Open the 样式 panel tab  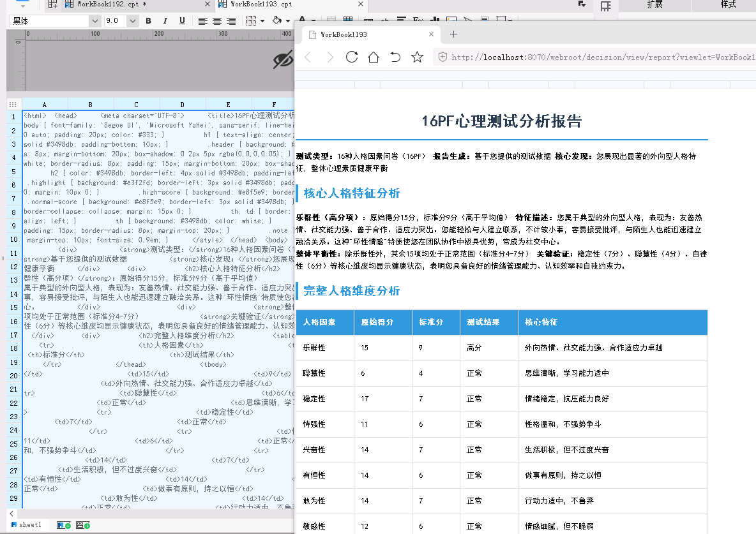[x=728, y=4]
